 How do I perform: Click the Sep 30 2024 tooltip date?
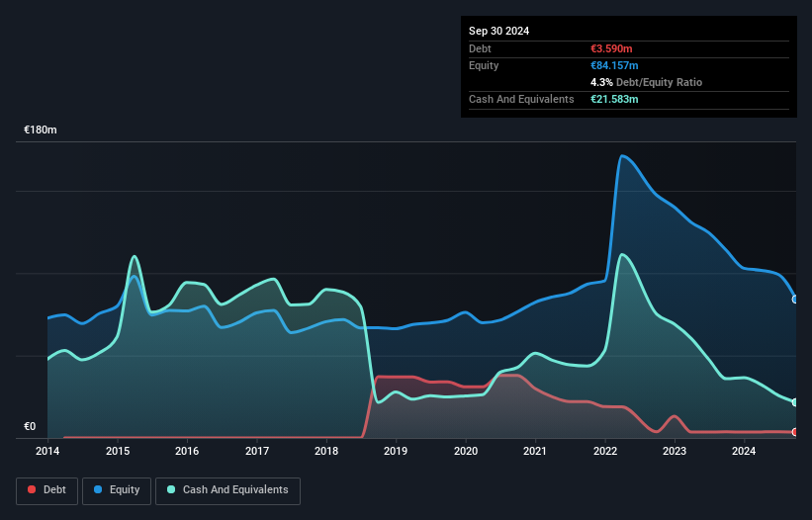(499, 31)
